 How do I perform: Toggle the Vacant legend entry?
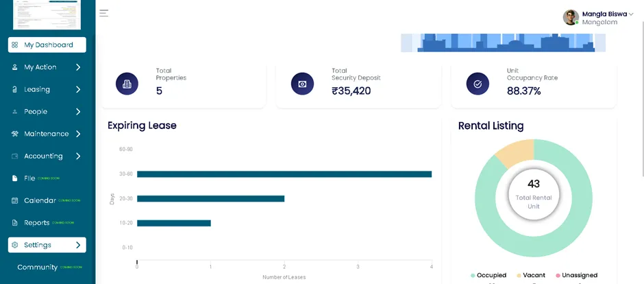click(531, 275)
